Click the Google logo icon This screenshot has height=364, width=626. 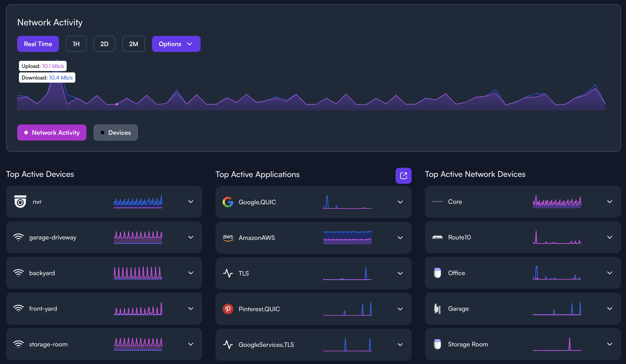(x=228, y=202)
